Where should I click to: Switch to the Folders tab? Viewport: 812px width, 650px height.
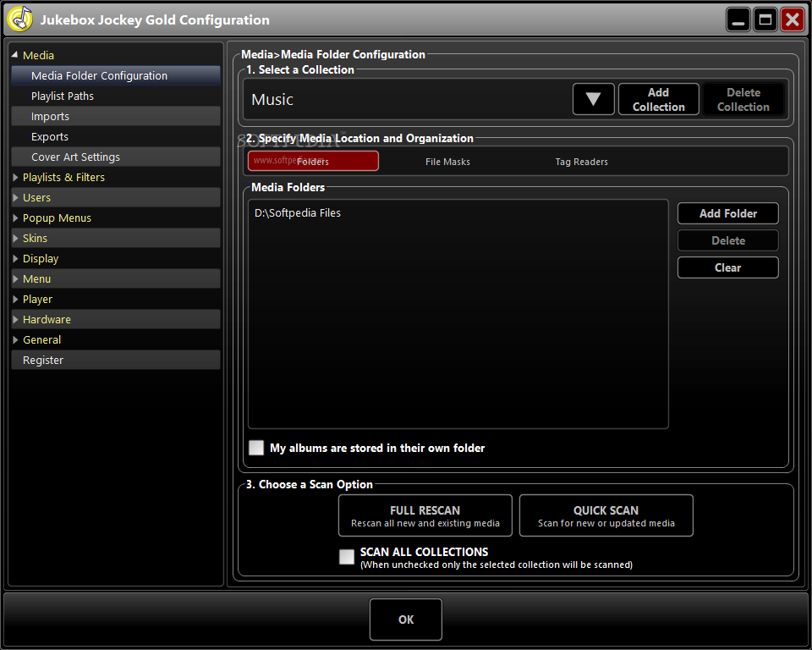[313, 161]
